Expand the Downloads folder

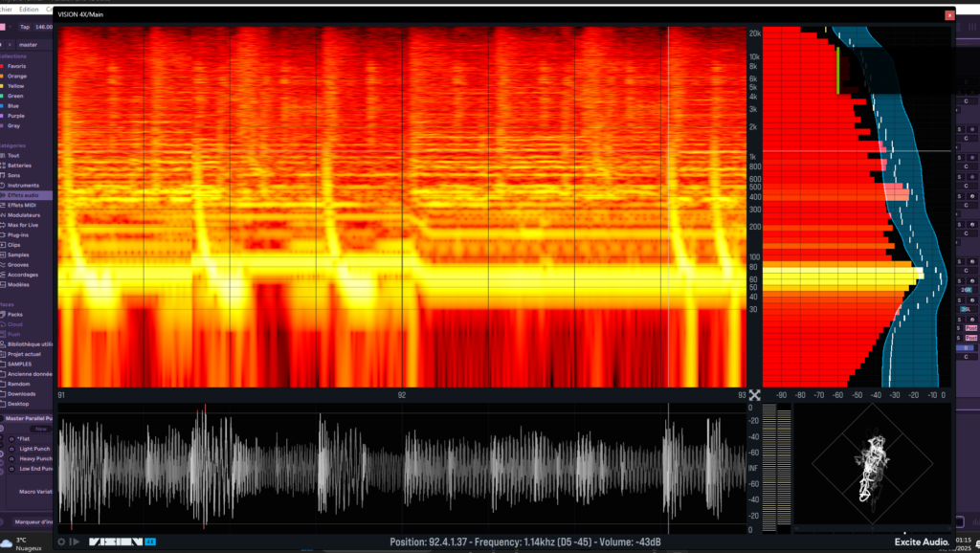(x=21, y=394)
